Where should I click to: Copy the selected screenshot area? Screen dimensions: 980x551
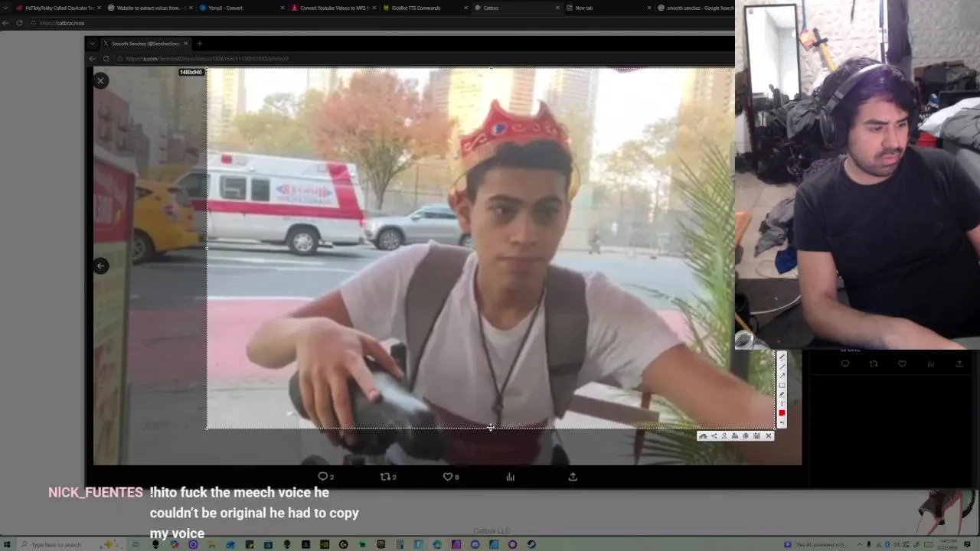[x=746, y=436]
